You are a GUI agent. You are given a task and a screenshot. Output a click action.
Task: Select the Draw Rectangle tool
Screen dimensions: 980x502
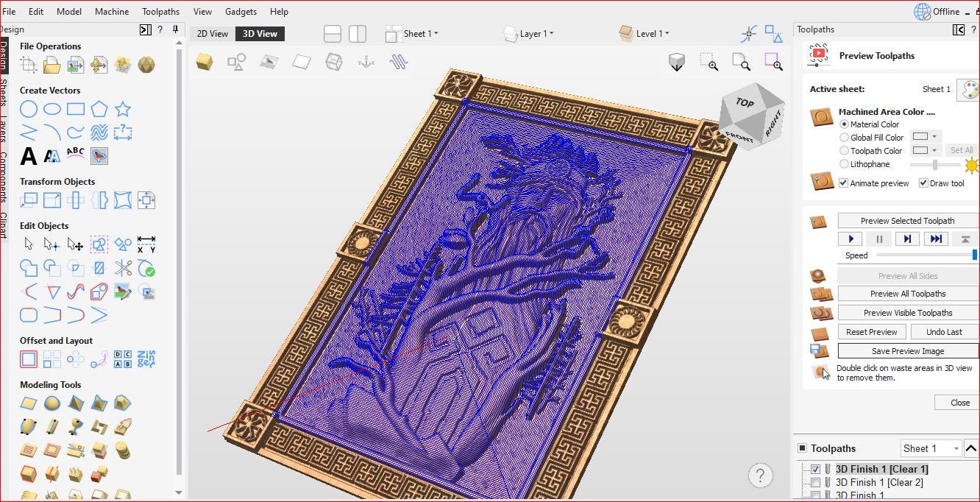(75, 110)
